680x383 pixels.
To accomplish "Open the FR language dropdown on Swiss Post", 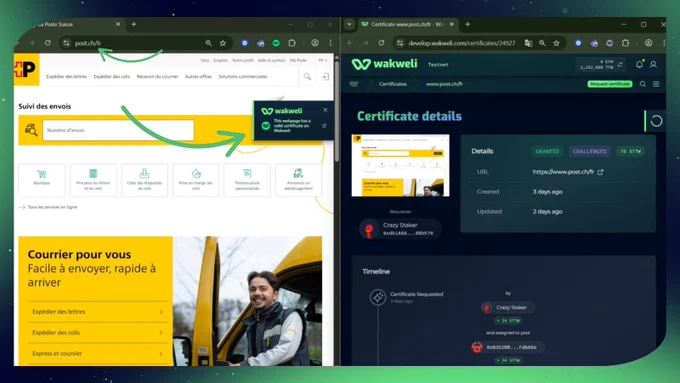I will point(323,60).
